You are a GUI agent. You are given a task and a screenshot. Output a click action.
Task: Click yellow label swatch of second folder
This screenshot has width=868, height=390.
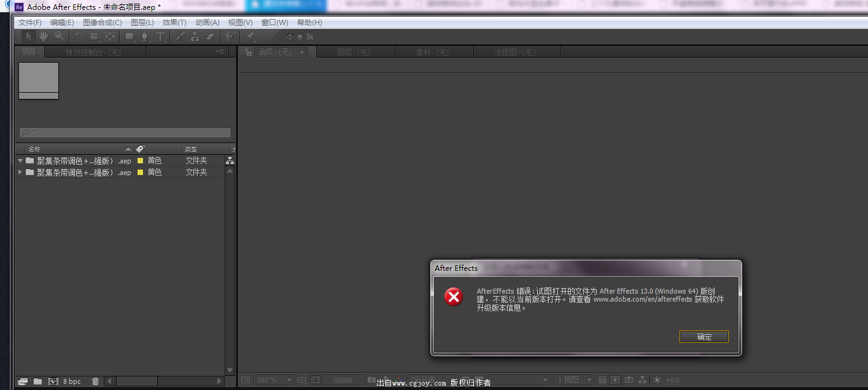[x=140, y=173]
